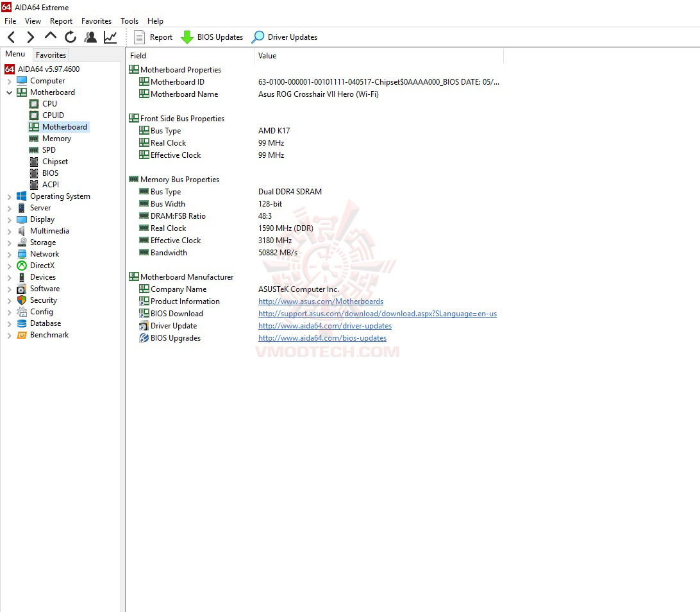Open the asus.com Motherboards link

(x=321, y=301)
